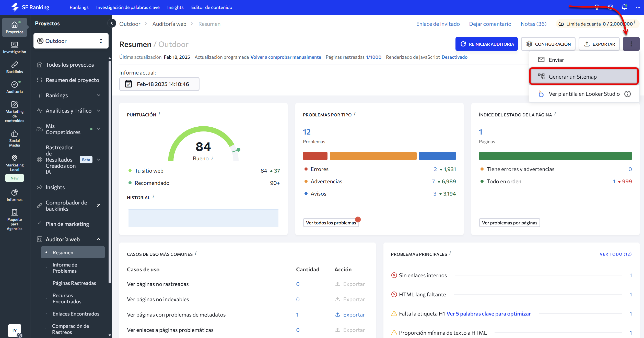Viewport: 644px width, 338px height.
Task: Expand Analíticas y Tráfico section
Action: 99,111
